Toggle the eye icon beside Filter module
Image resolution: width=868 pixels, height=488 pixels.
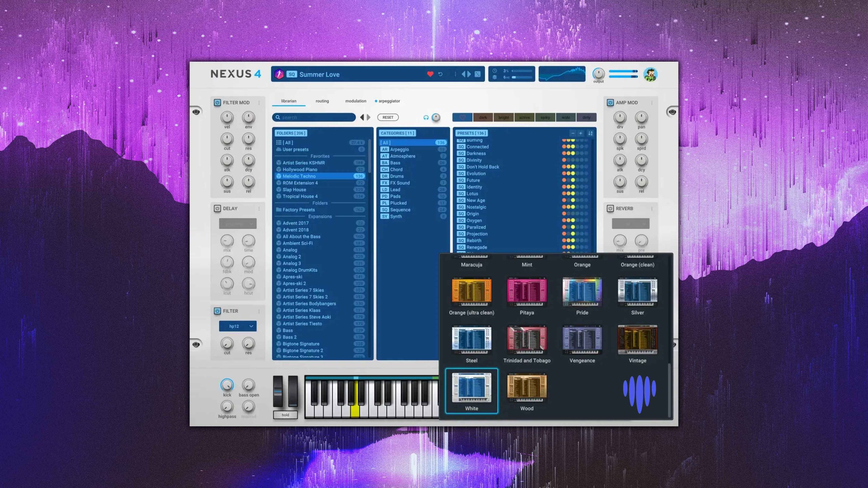click(x=196, y=345)
